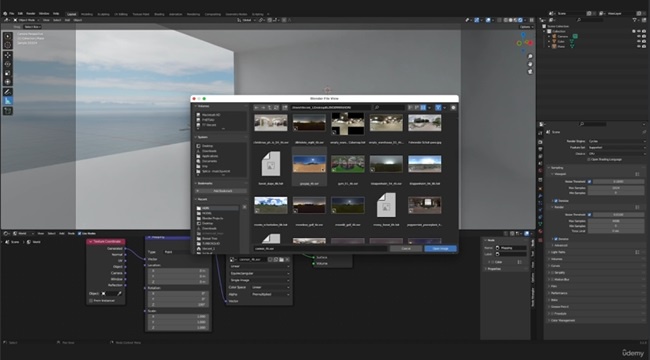650x360 pixels.
Task: Open Equirectangular projection dropdown in environment node
Action: (x=260, y=273)
